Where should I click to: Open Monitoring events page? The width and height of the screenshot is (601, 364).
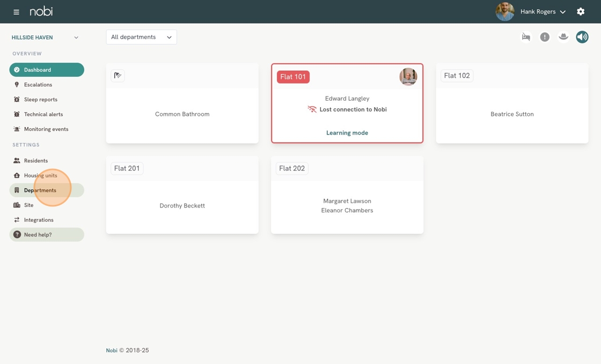(47, 129)
